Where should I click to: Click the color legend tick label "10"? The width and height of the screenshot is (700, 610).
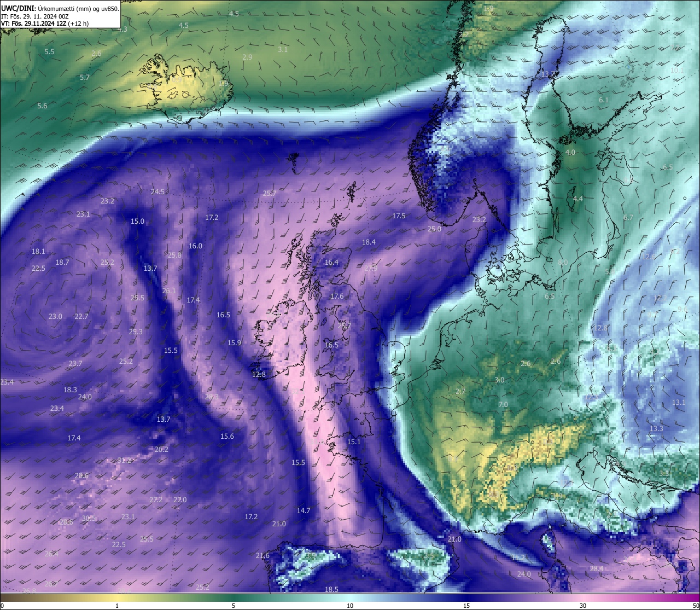click(350, 606)
